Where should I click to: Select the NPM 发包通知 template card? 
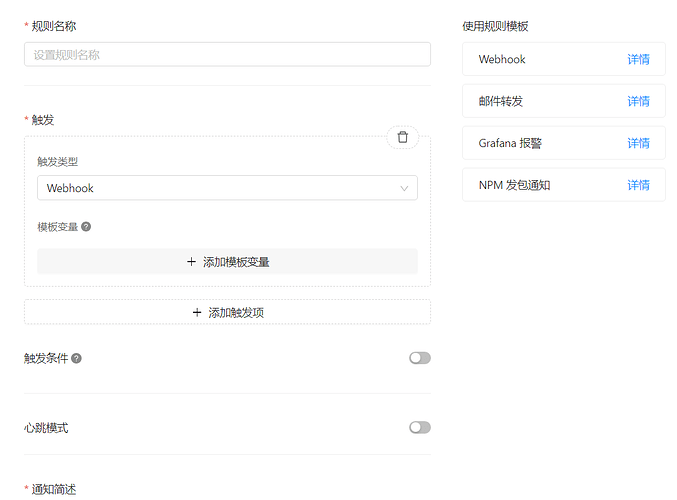[x=563, y=185]
